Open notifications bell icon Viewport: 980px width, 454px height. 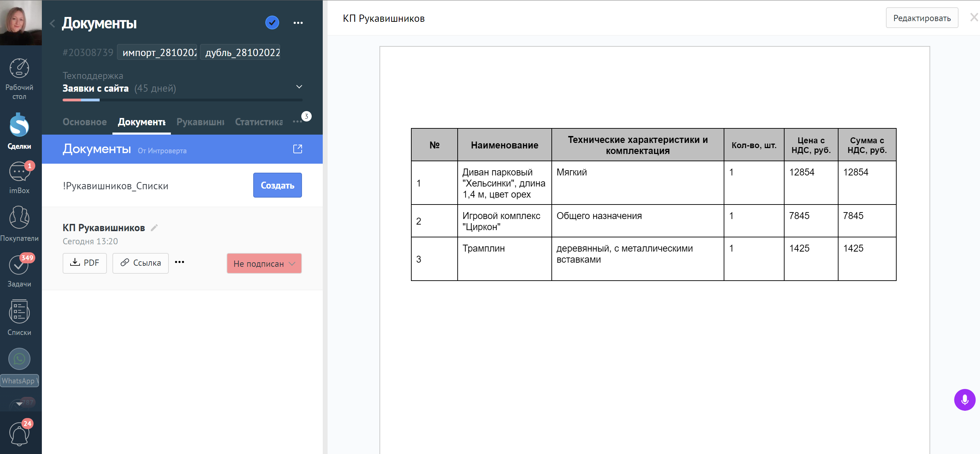tap(19, 434)
